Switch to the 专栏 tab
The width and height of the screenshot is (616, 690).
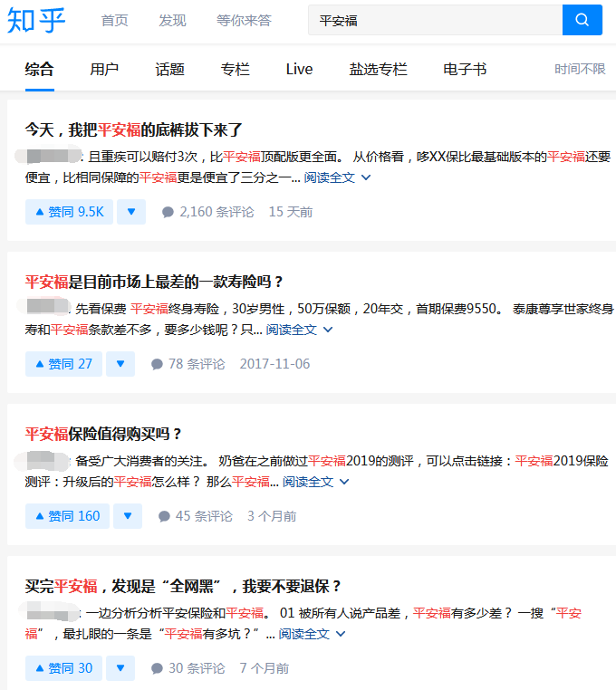(x=236, y=69)
